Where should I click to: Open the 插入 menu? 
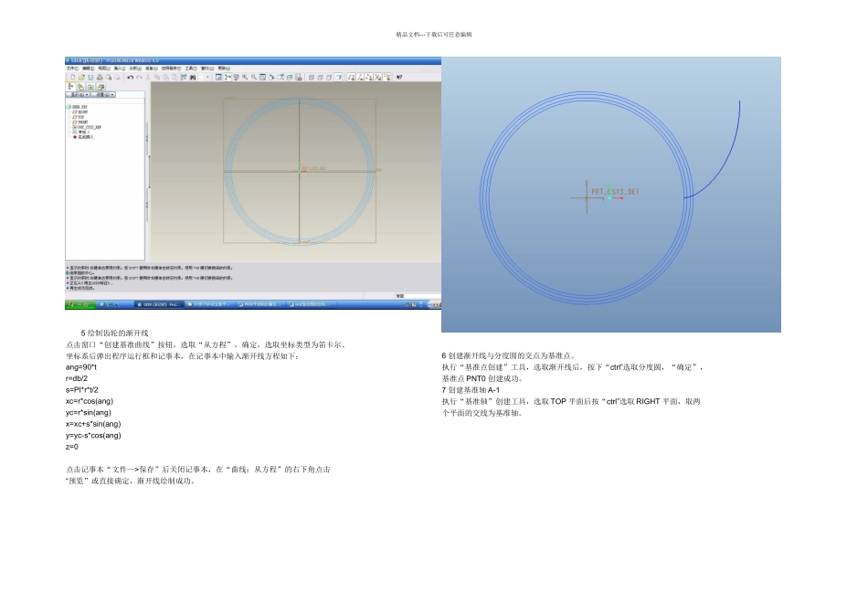120,69
